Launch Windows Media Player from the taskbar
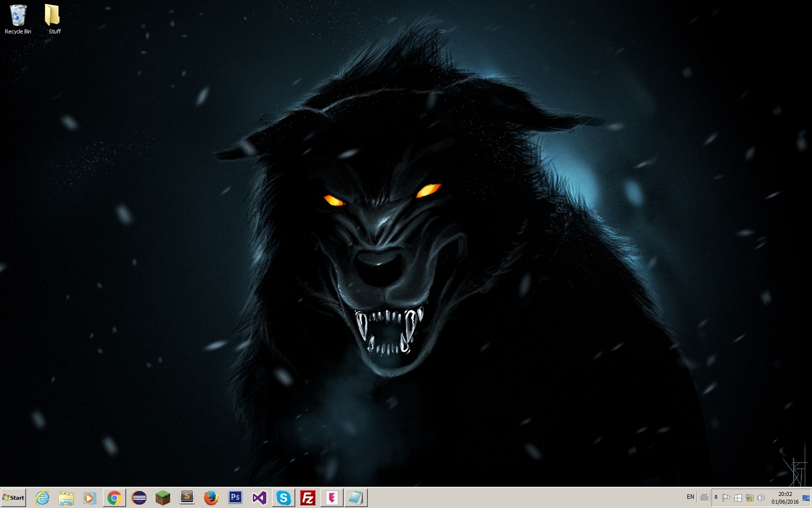The height and width of the screenshot is (508, 812). pos(90,497)
